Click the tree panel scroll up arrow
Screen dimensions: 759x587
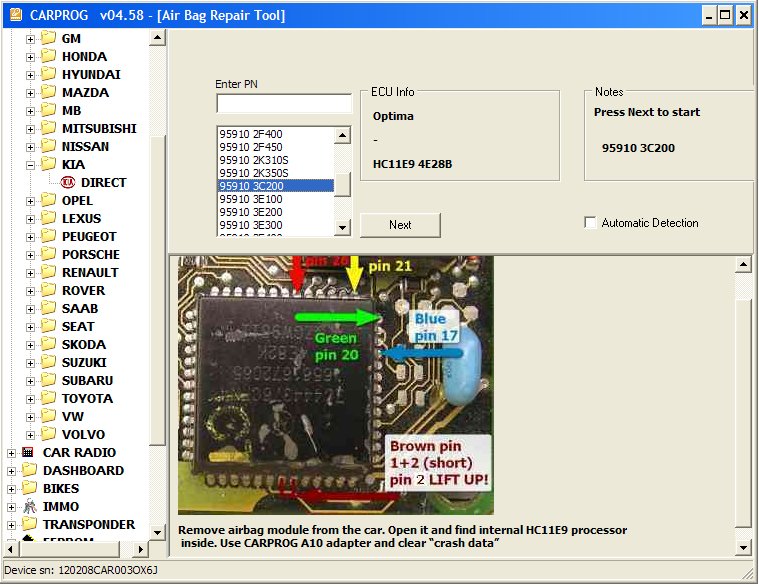(x=157, y=38)
